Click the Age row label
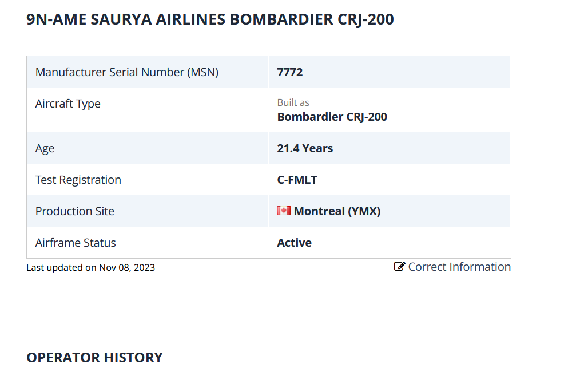The height and width of the screenshot is (384, 588). coord(45,148)
